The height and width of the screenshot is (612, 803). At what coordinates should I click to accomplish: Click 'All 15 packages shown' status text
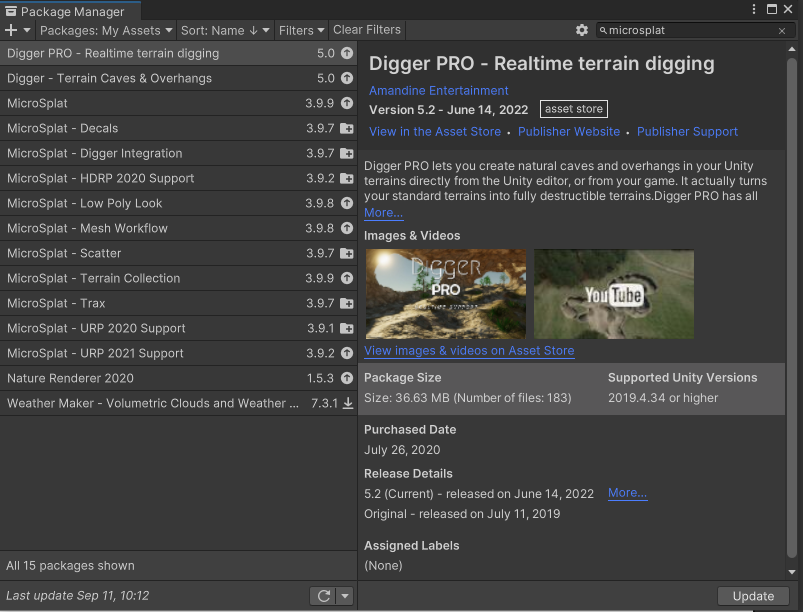pos(70,565)
